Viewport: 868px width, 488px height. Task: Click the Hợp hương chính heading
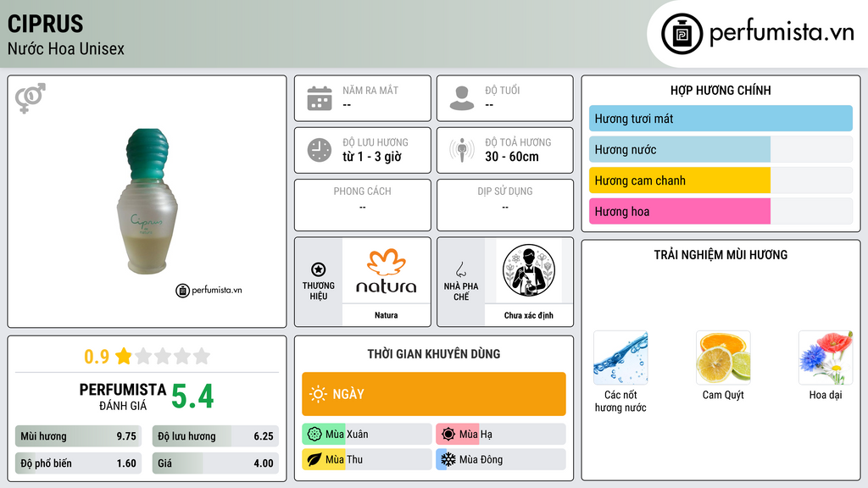click(721, 90)
